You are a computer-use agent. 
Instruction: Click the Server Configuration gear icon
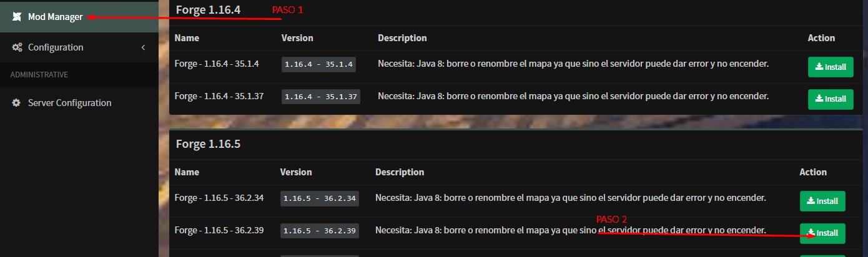17,103
